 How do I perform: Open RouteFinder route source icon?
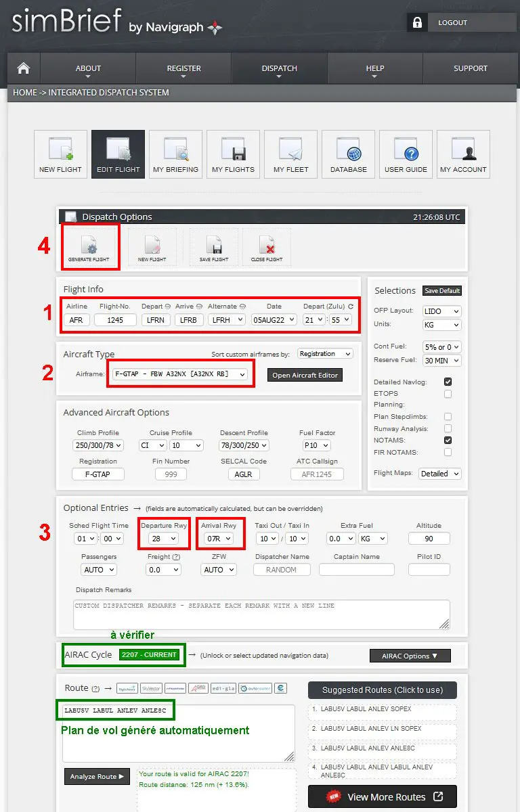[x=175, y=688]
